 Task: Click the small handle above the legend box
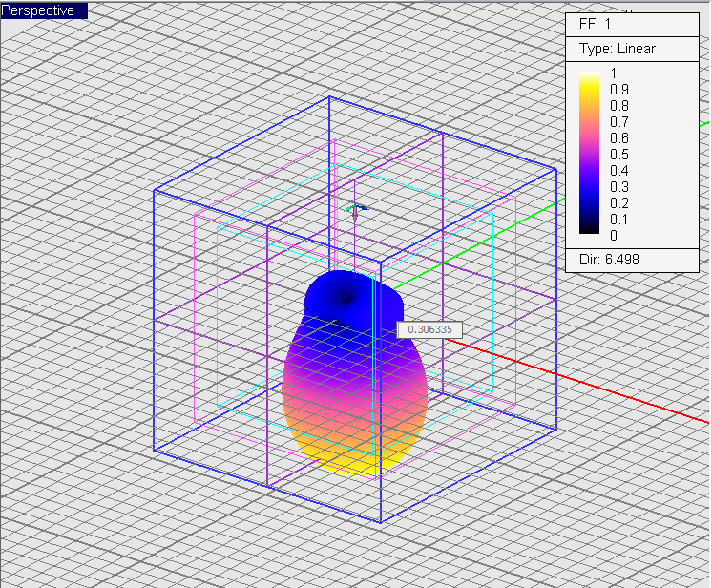(628, 10)
